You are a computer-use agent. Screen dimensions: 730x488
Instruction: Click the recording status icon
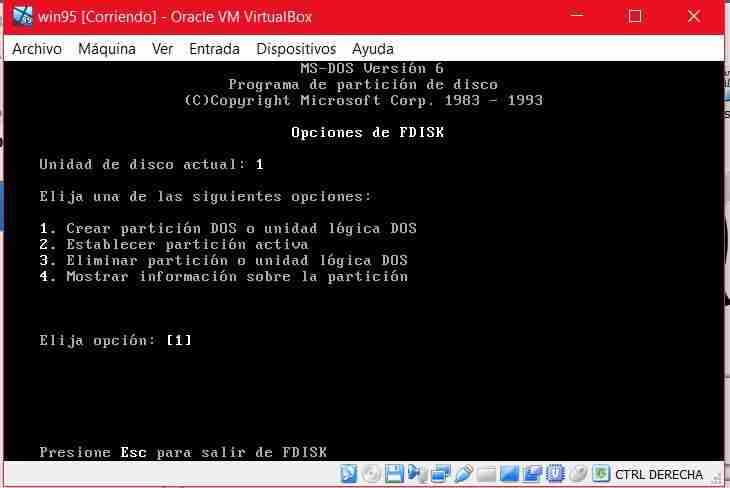click(x=532, y=474)
